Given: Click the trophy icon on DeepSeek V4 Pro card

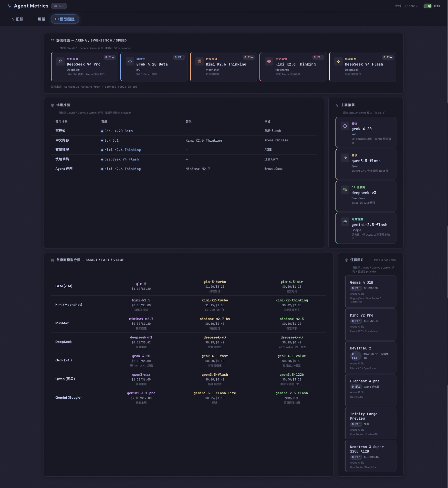Looking at the screenshot, I should (x=60, y=61).
